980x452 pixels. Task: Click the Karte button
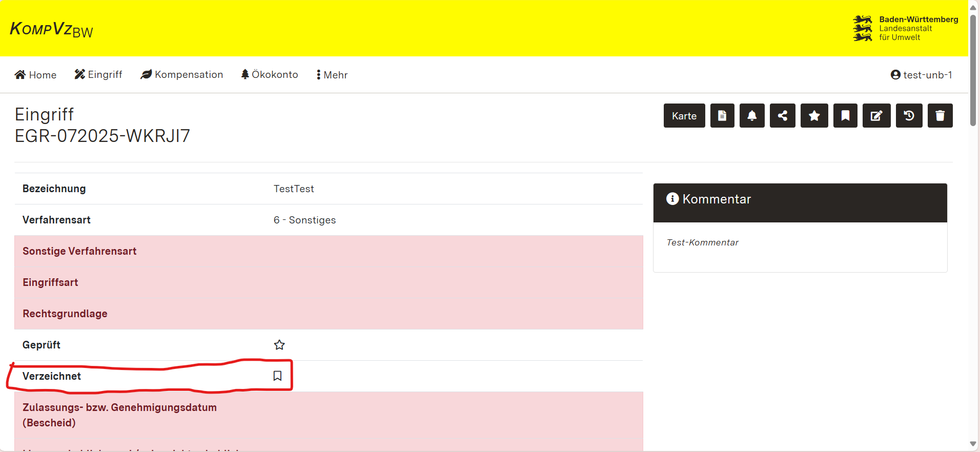pyautogui.click(x=684, y=116)
